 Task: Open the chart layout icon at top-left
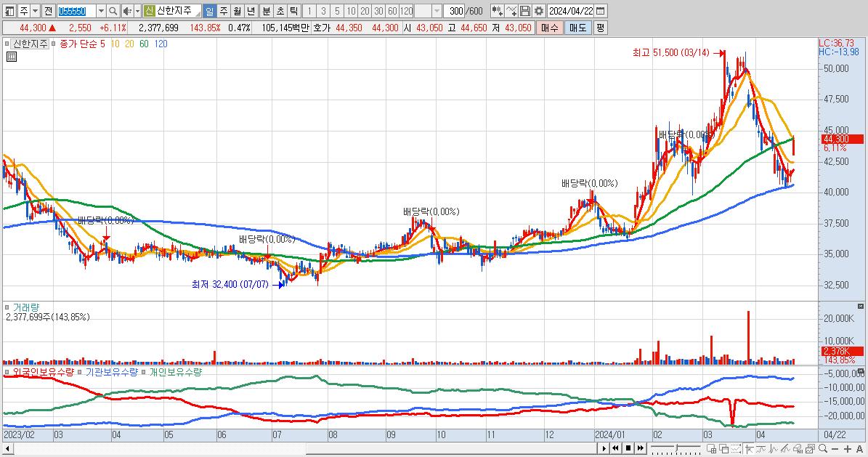pos(9,10)
